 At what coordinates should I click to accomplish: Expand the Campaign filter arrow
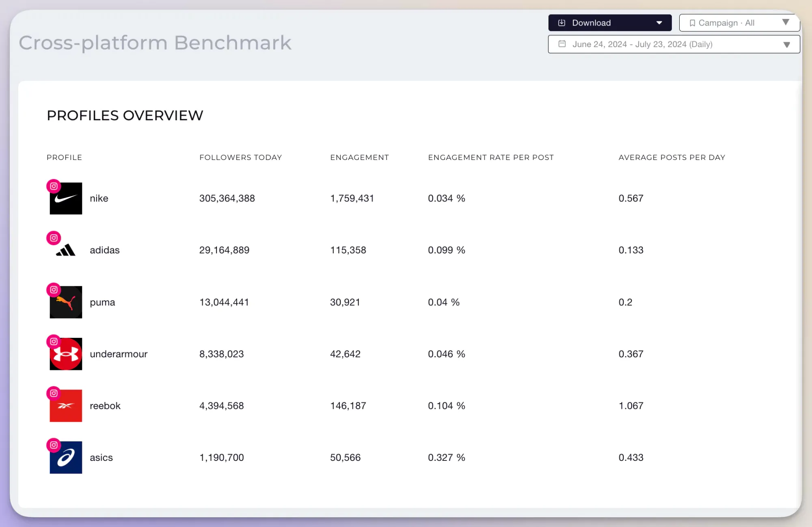click(786, 22)
